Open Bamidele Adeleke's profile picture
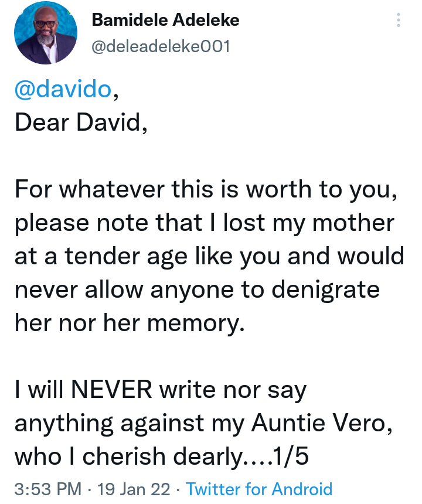 (x=46, y=32)
